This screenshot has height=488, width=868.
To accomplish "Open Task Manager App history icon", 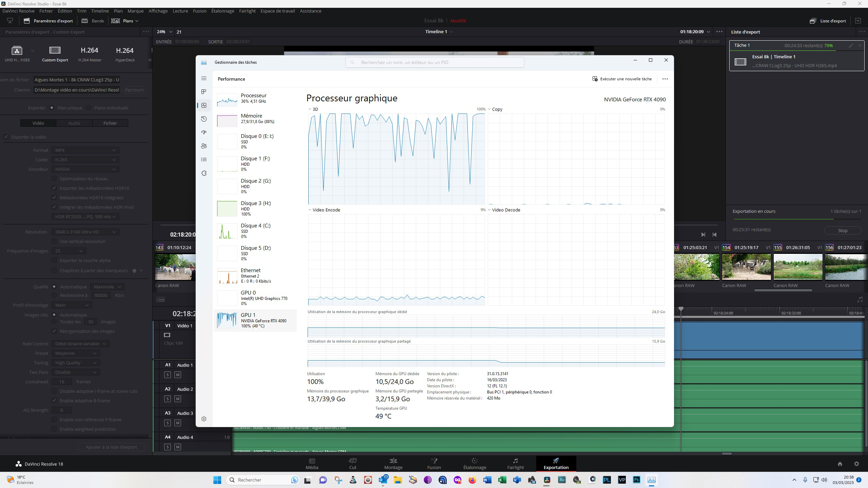I will [204, 119].
